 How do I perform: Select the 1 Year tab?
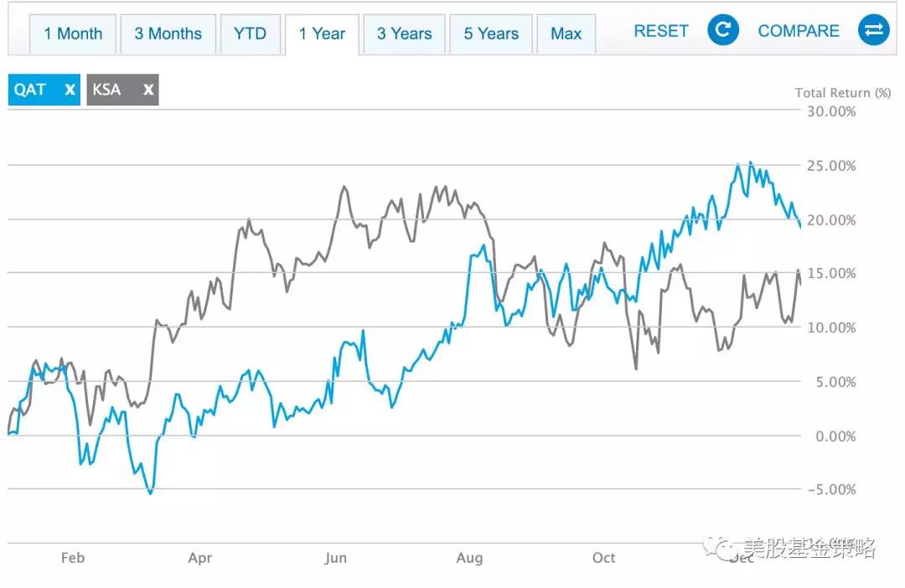click(322, 34)
